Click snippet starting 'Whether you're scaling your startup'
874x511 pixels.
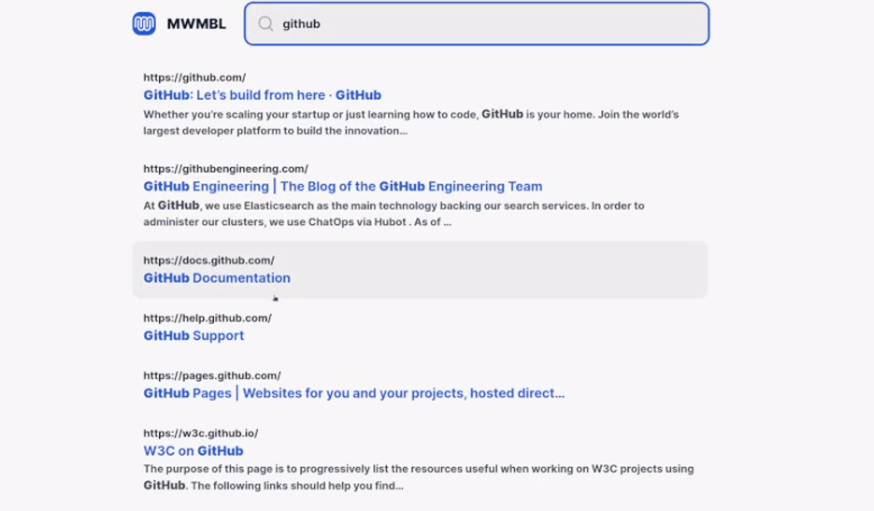coord(411,123)
